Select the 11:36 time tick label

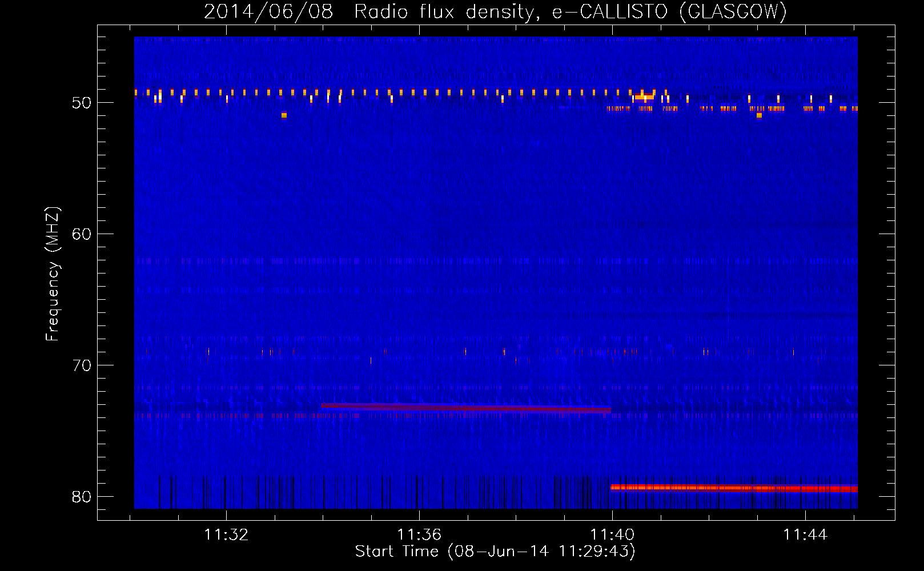click(419, 534)
